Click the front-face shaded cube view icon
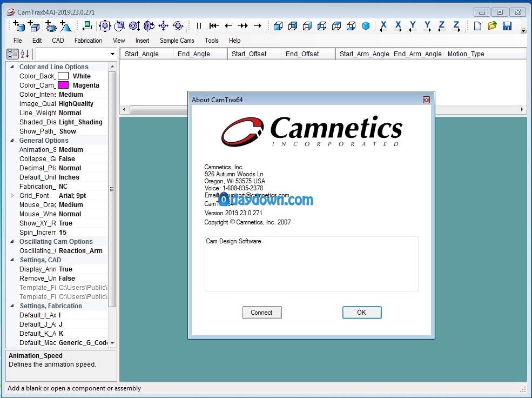 point(278,26)
